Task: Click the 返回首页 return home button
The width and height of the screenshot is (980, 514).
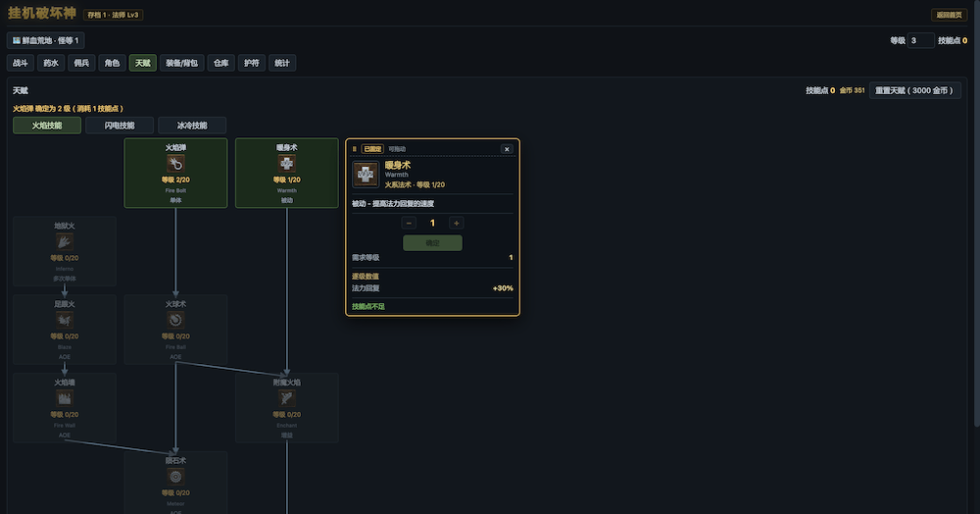Action: pos(949,15)
